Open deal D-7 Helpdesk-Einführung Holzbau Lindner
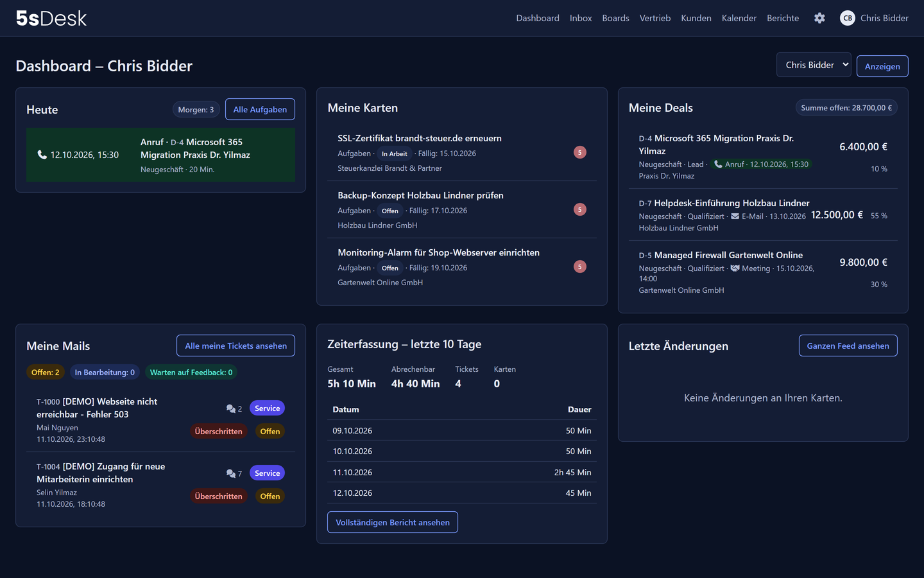 tap(724, 203)
